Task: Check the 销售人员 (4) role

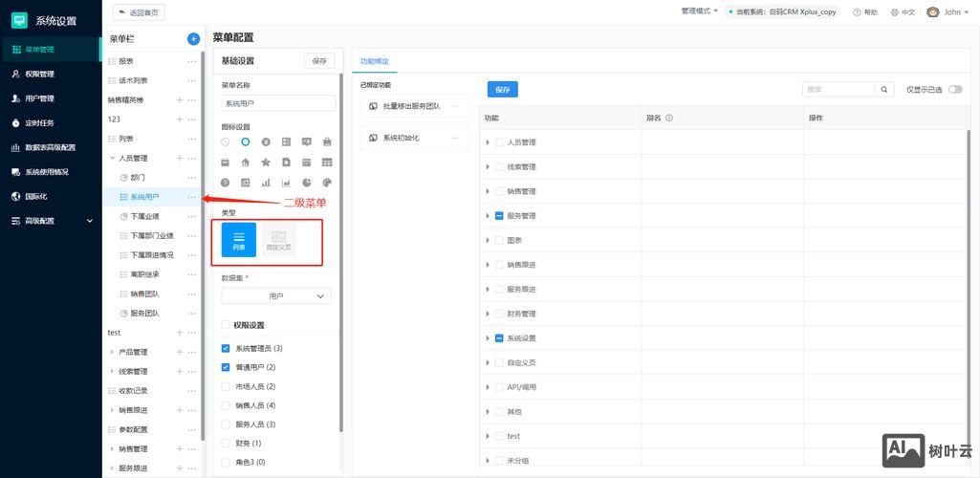Action: pos(226,405)
